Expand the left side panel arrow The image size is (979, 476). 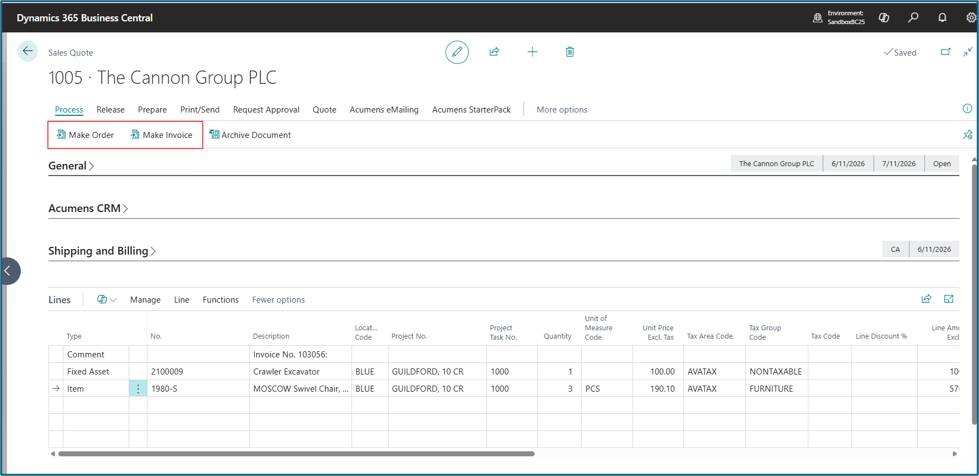click(9, 271)
